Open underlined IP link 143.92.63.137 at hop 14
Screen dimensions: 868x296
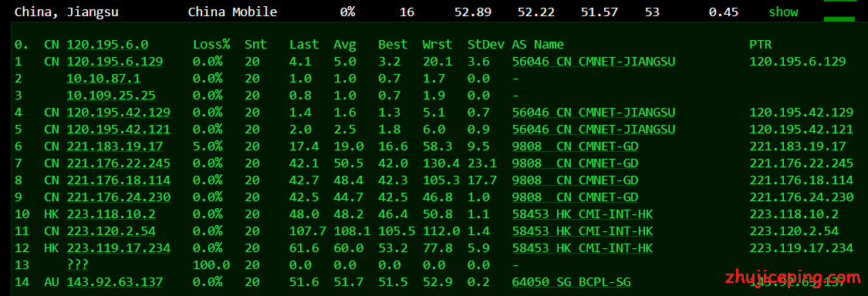click(x=115, y=282)
